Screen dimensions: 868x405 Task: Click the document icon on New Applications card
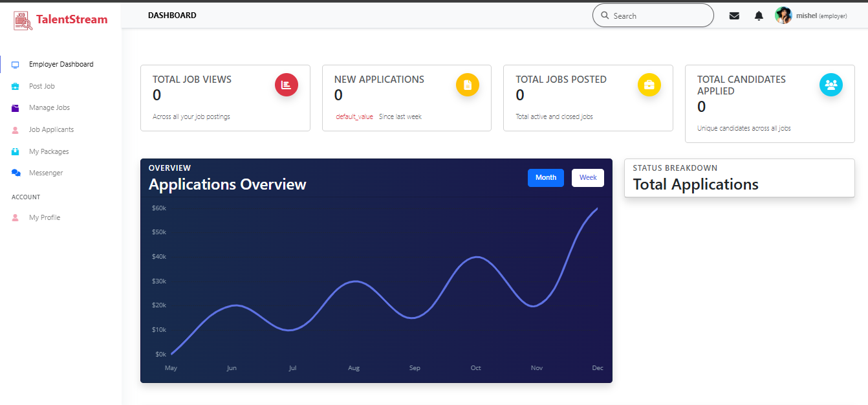click(x=468, y=85)
